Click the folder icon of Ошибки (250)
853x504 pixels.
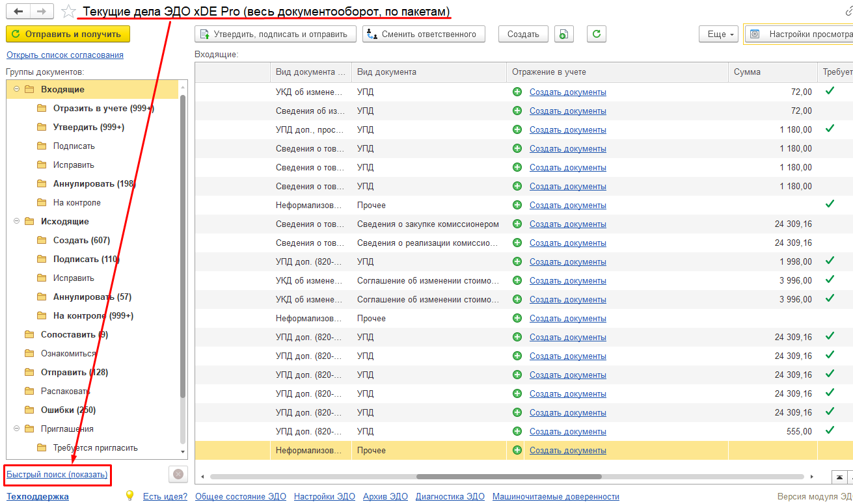29,410
